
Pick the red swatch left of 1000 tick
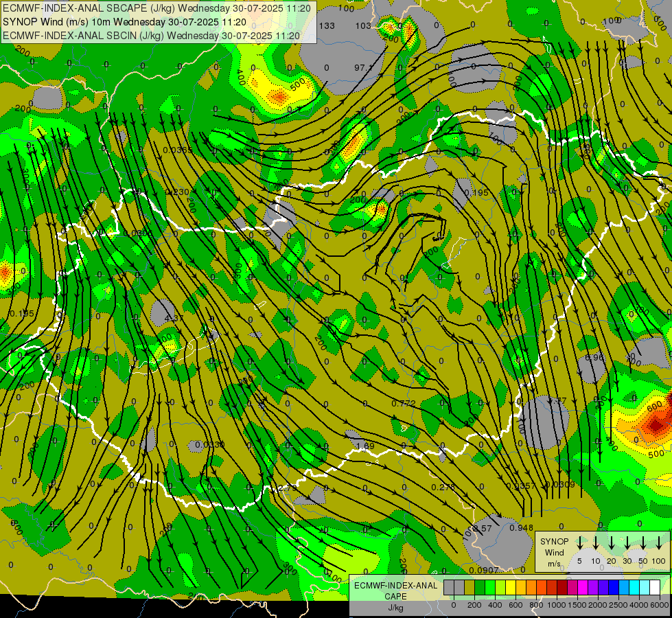point(552,587)
